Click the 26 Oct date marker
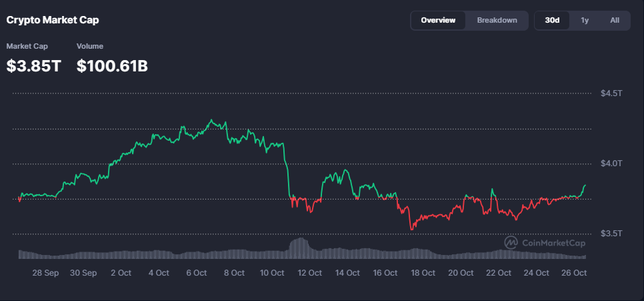Screen dimensions: 644x301 tap(574, 273)
